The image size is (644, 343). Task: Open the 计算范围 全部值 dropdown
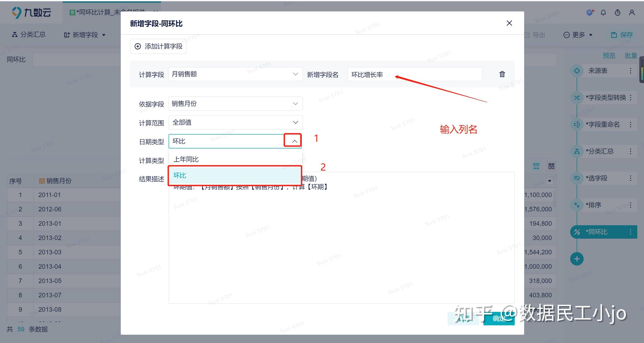click(x=235, y=122)
